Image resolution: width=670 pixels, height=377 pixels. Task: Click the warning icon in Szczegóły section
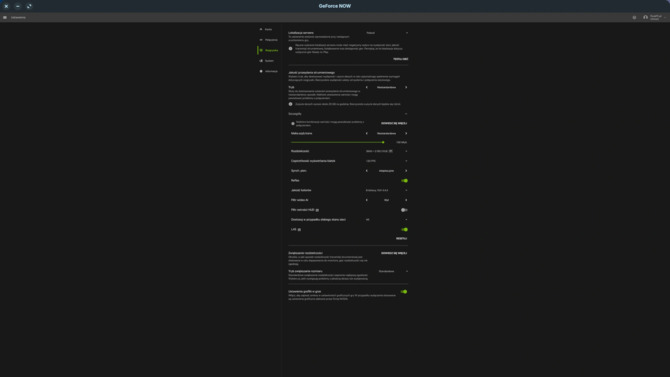[x=293, y=124]
